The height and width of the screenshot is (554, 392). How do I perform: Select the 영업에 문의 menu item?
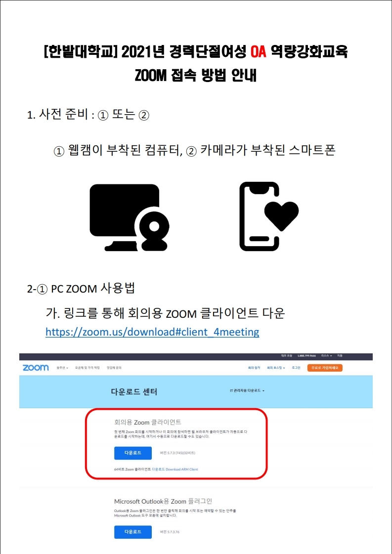[x=114, y=368]
